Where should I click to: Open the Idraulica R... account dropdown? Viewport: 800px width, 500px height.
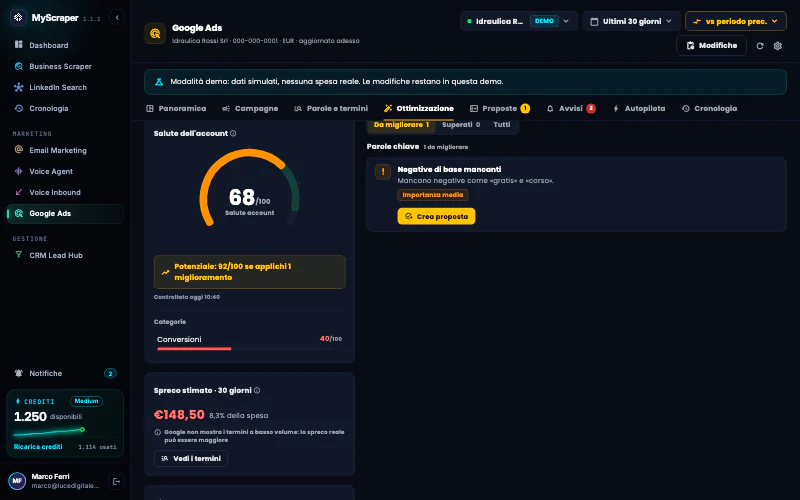[x=519, y=21]
